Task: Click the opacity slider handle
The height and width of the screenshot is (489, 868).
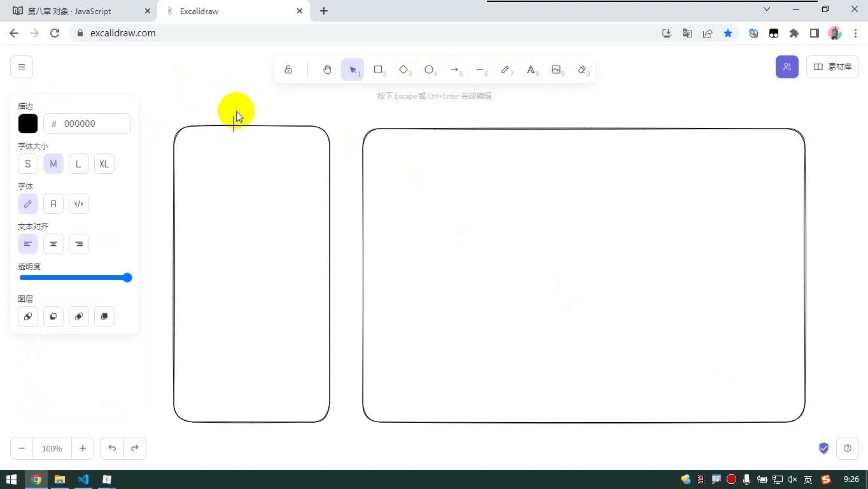Action: tap(127, 278)
